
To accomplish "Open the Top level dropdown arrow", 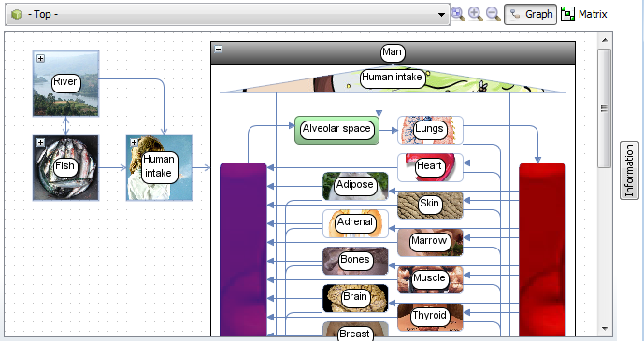I will (441, 15).
